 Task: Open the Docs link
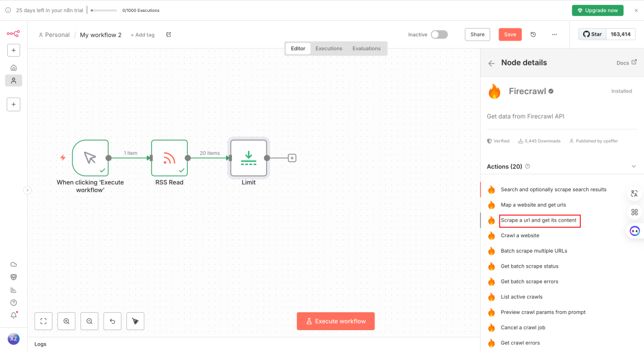click(626, 63)
